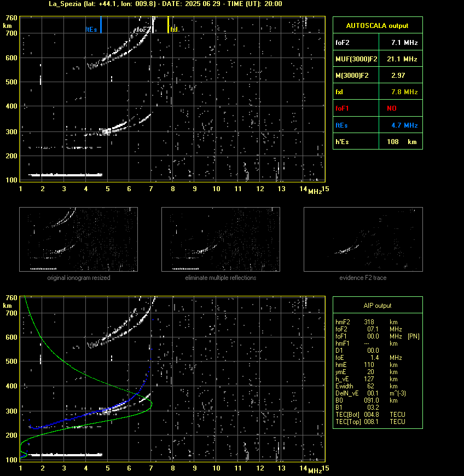The width and height of the screenshot is (464, 476).
Task: Click the AUTOSCALA output table header
Action: click(378, 25)
